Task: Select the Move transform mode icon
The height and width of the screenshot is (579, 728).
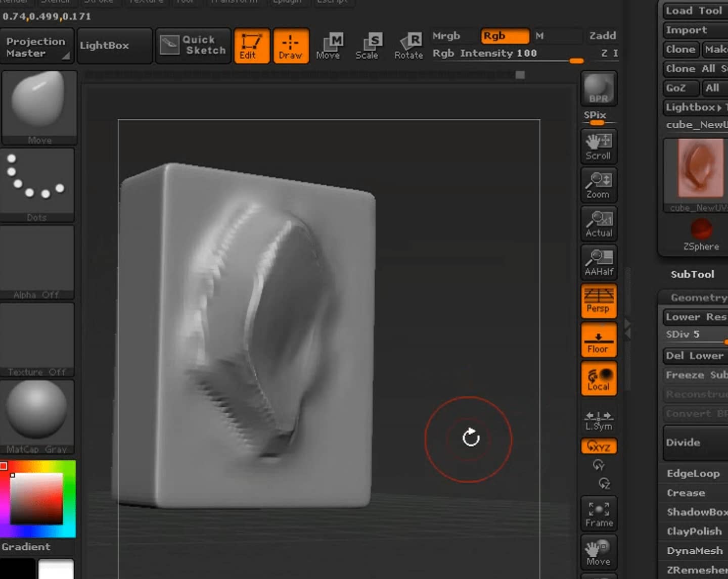Action: coord(328,45)
